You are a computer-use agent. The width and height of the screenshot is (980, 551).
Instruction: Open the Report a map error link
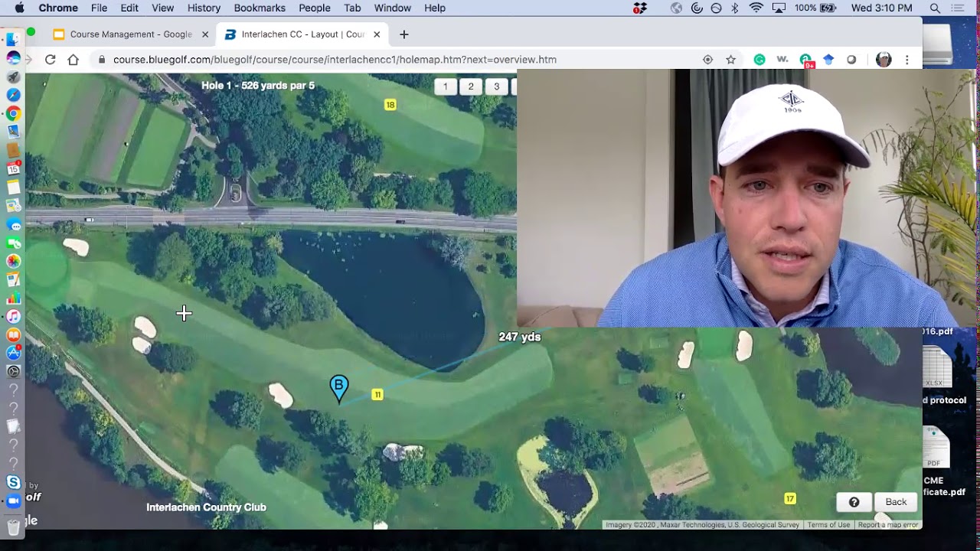point(887,525)
